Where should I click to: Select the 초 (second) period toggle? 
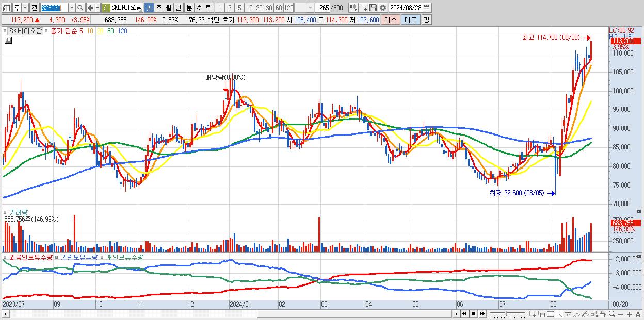(x=199, y=8)
